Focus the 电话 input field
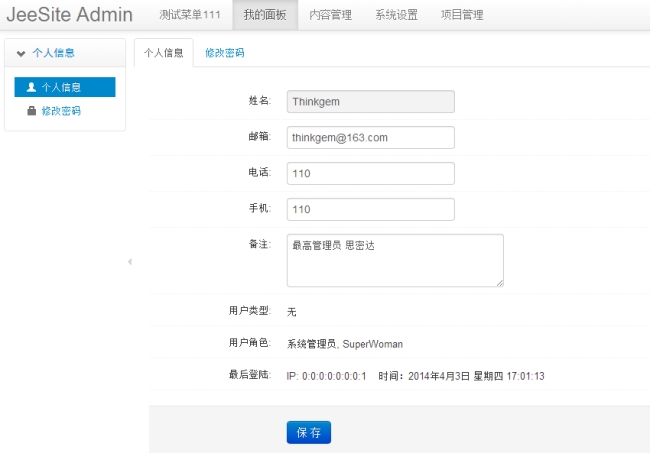The image size is (650, 453). [371, 173]
